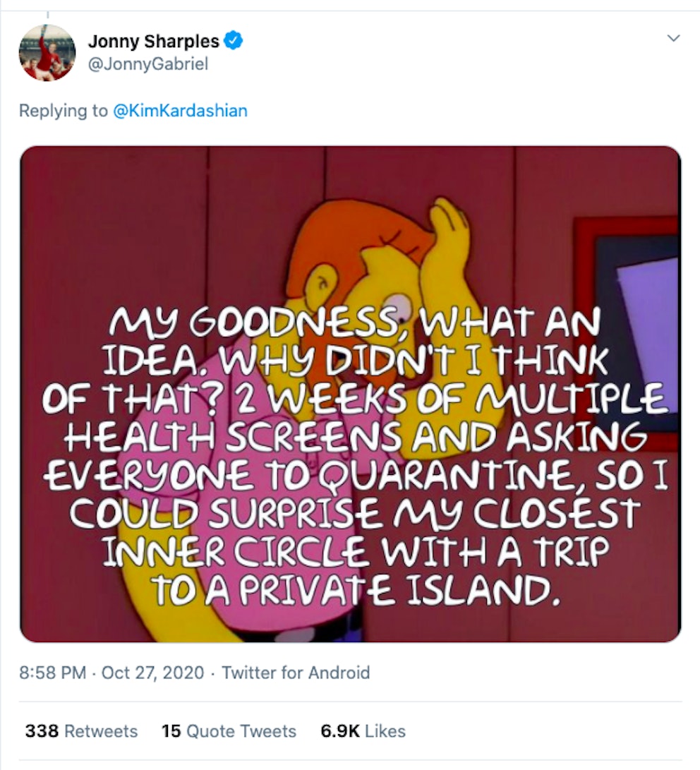
Task: Click Jonny Sharples' profile avatar
Action: pyautogui.click(x=47, y=52)
